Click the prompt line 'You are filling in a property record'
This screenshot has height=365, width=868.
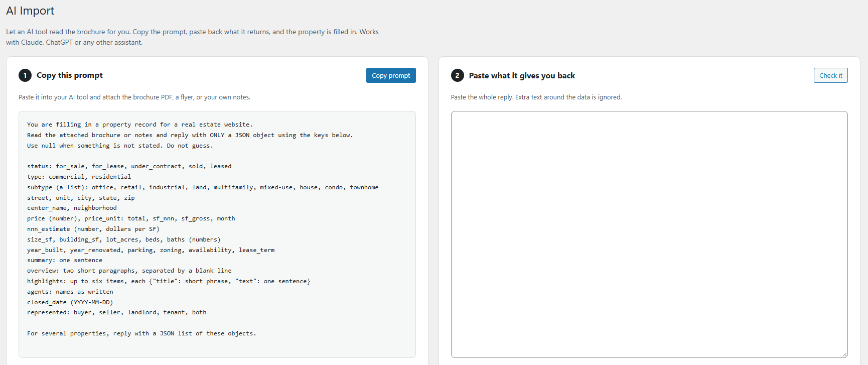140,125
